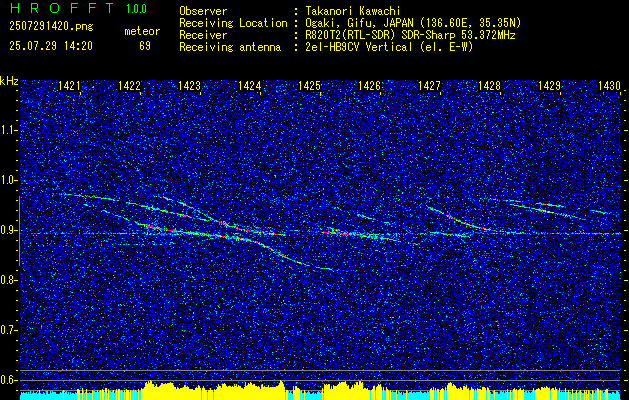This screenshot has width=629, height=400.
Task: Click the 1427 time marker
Action: coord(429,86)
